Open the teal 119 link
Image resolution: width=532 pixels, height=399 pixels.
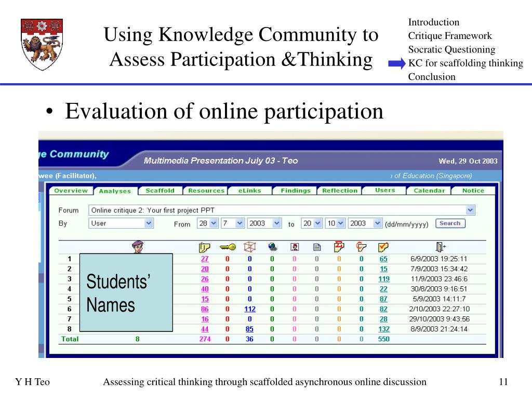384,279
